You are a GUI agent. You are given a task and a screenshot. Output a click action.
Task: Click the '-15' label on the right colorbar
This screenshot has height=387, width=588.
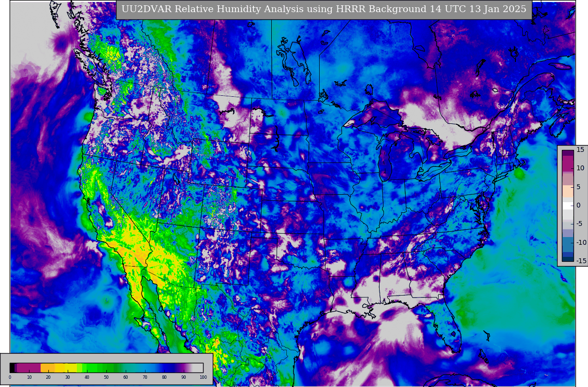tap(581, 261)
